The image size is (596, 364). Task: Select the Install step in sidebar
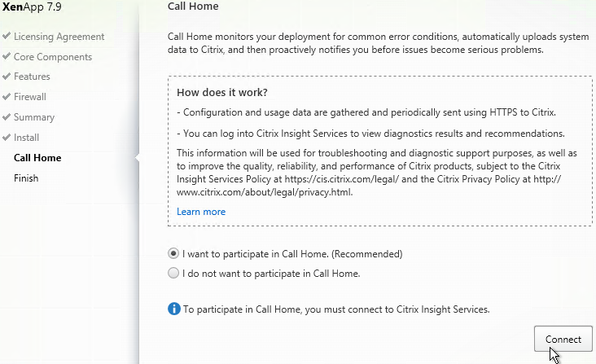pyautogui.click(x=27, y=138)
